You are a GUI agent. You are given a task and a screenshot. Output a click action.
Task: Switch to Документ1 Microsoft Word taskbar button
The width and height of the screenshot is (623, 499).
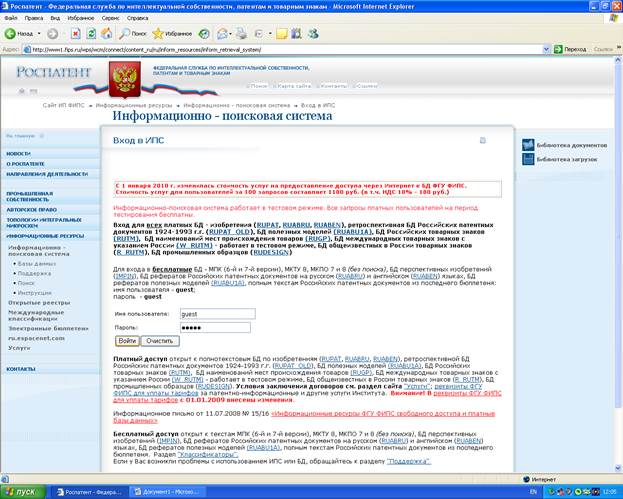168,492
